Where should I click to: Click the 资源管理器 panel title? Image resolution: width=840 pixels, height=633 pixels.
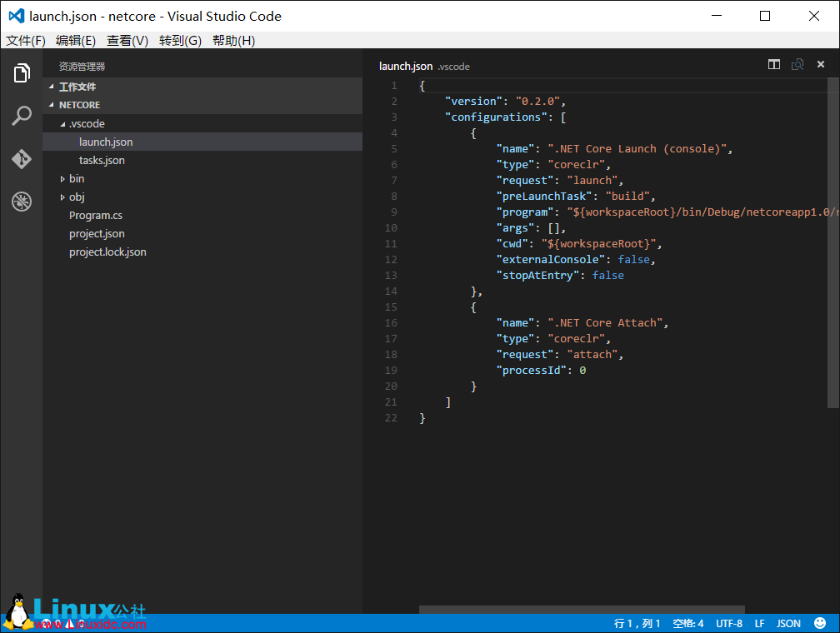(x=82, y=67)
